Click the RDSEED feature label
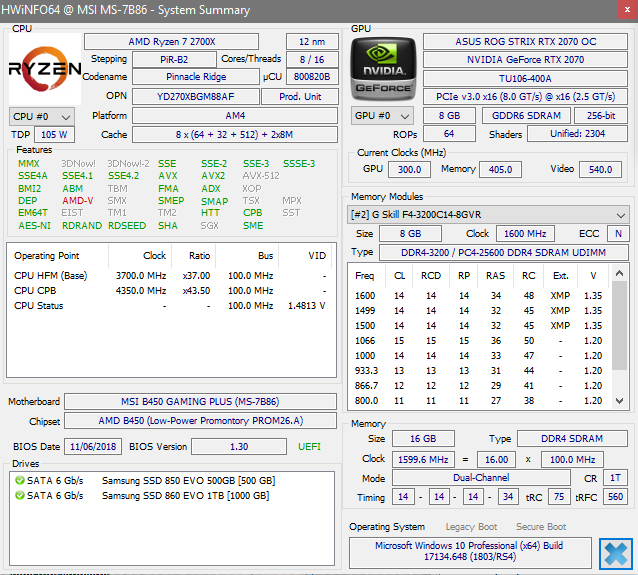This screenshot has width=638, height=575. point(127,225)
